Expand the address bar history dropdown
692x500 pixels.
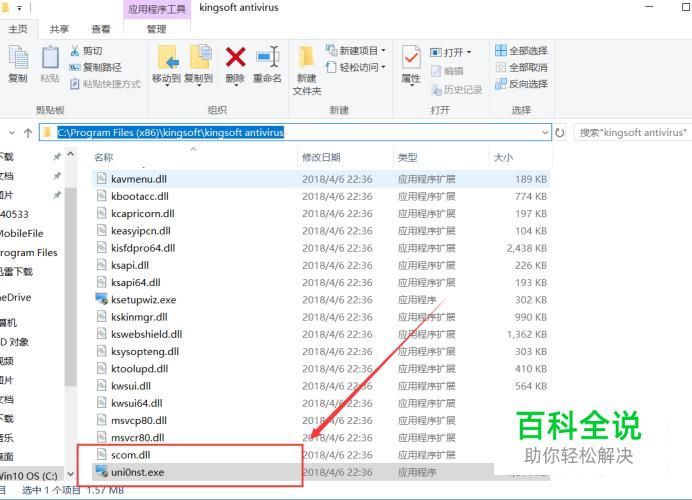pyautogui.click(x=545, y=132)
